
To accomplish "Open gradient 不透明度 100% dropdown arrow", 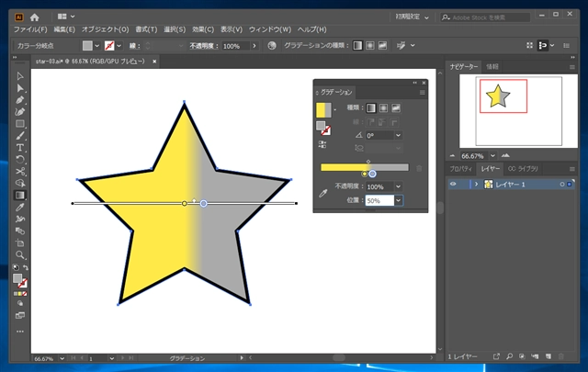I will click(398, 186).
